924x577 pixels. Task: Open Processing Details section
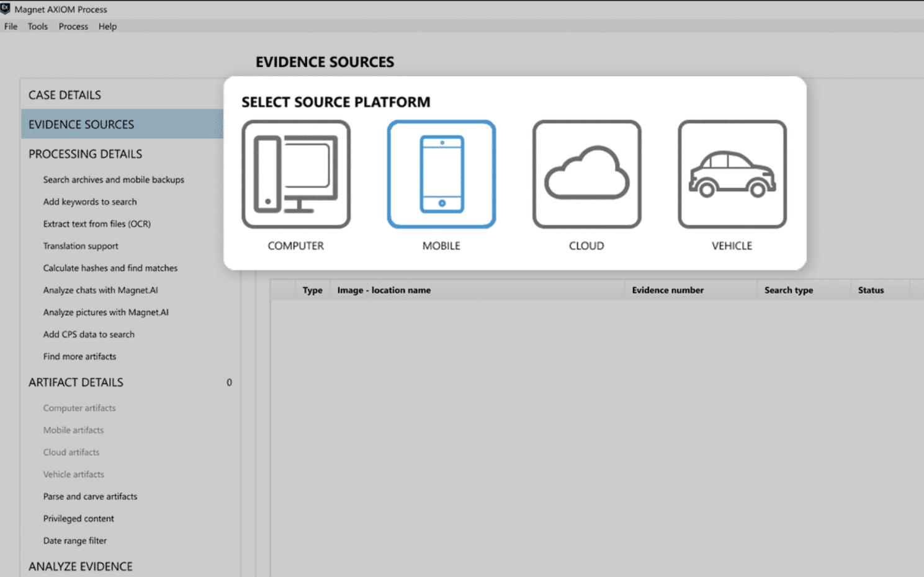(85, 154)
